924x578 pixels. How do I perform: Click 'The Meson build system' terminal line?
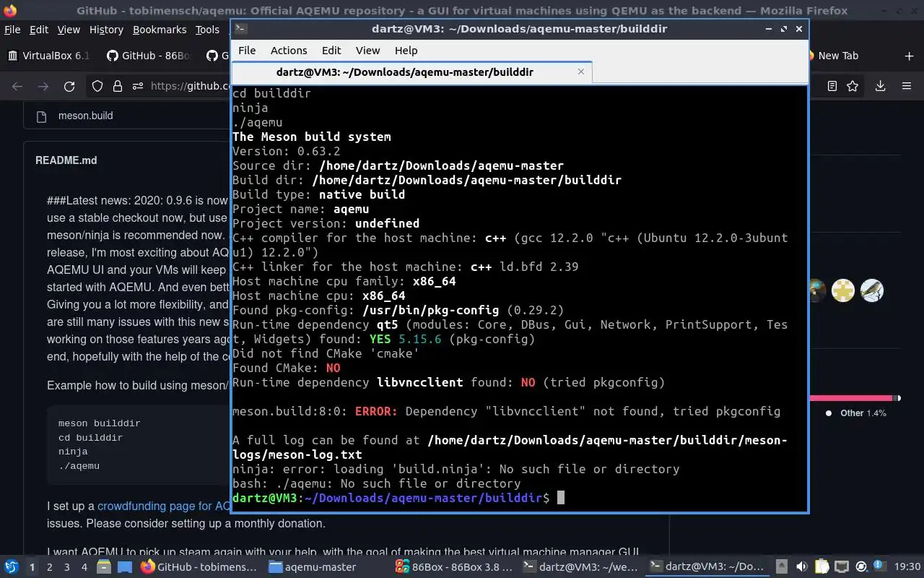pos(311,137)
